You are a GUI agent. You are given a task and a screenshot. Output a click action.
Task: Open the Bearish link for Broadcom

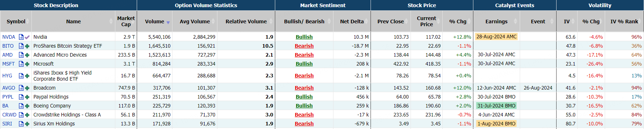(x=304, y=88)
